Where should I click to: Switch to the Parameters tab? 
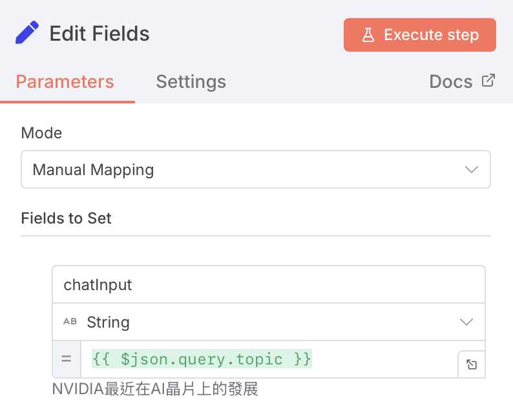tap(65, 82)
